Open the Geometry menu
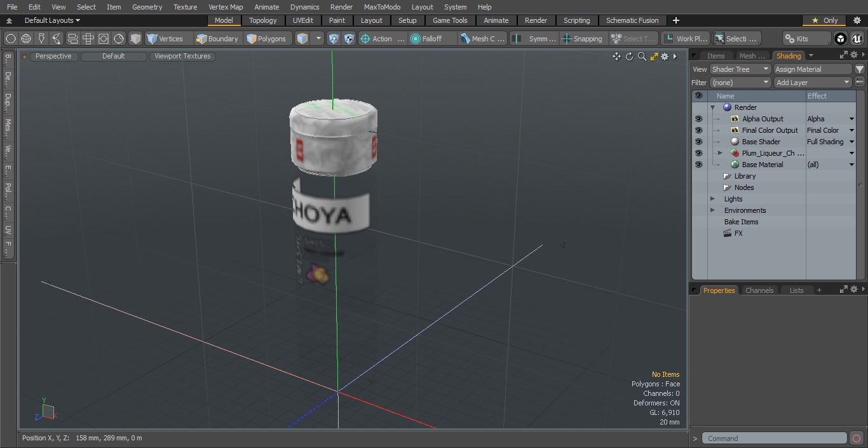868x448 pixels. 147,7
